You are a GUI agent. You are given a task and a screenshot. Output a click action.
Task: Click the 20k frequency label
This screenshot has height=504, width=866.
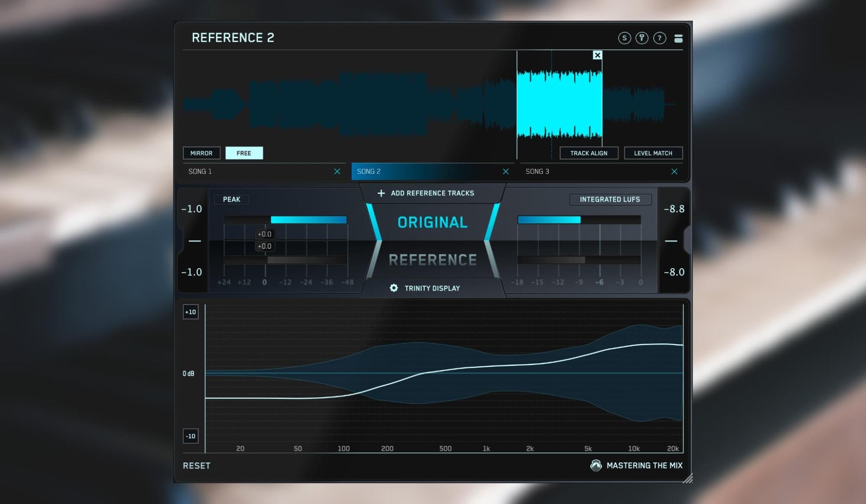[x=673, y=449]
